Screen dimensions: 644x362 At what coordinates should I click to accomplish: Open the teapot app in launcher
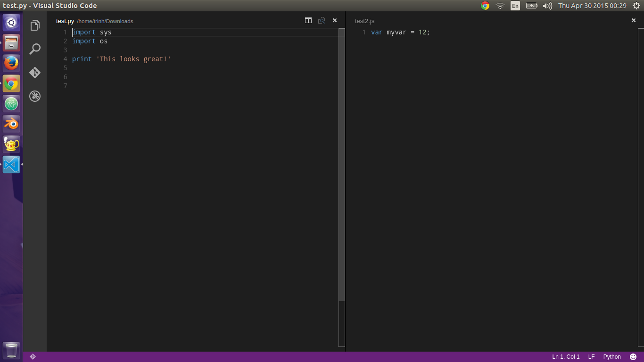tap(11, 144)
